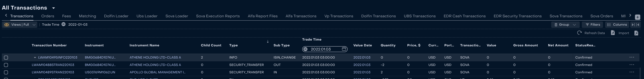Screen dimensions: 644x79
Task: Click the scroll tabs left arrow
Action: pos(6,15)
